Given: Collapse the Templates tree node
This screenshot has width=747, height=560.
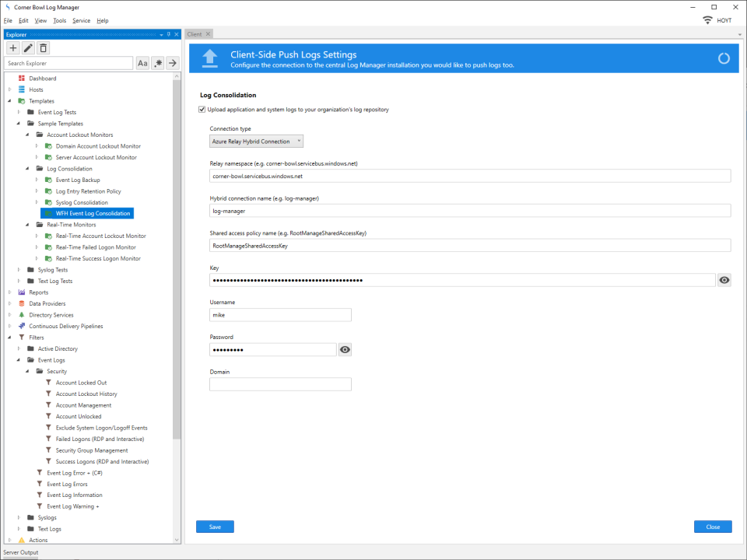Looking at the screenshot, I should [x=9, y=101].
